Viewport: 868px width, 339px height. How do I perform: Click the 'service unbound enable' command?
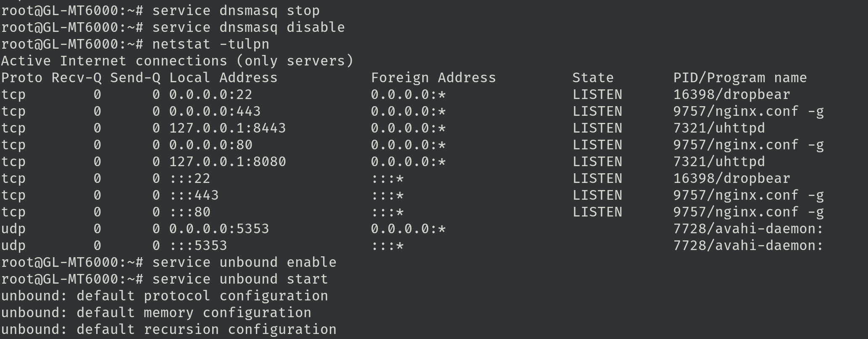[x=244, y=262]
